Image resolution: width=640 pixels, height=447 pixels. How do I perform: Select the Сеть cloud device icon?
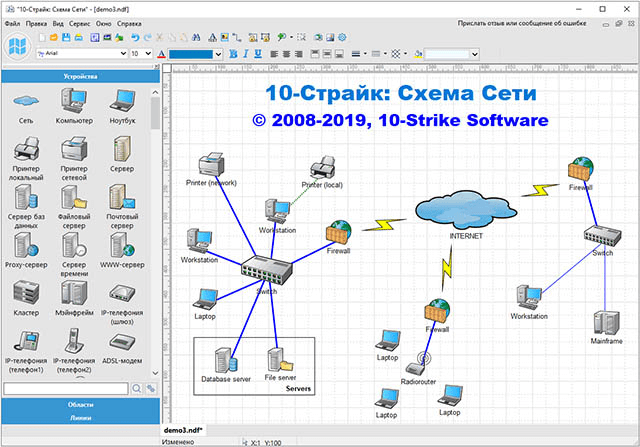coord(27,102)
